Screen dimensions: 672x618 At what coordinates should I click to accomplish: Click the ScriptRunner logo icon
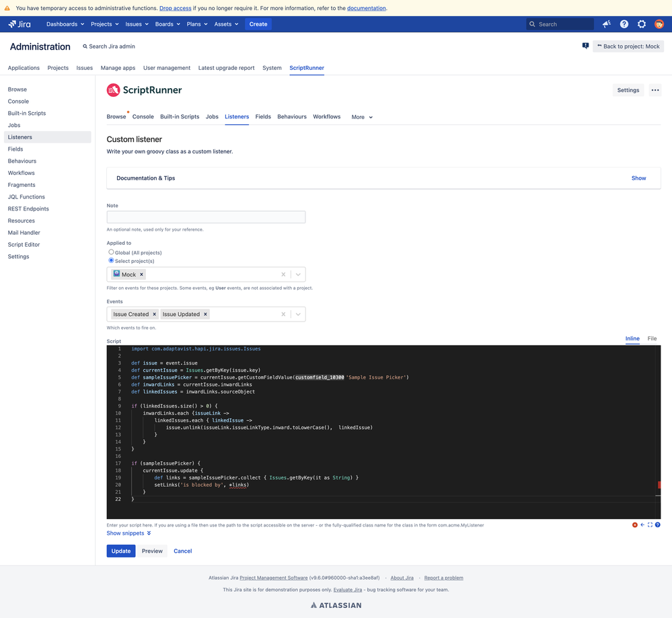(x=113, y=90)
